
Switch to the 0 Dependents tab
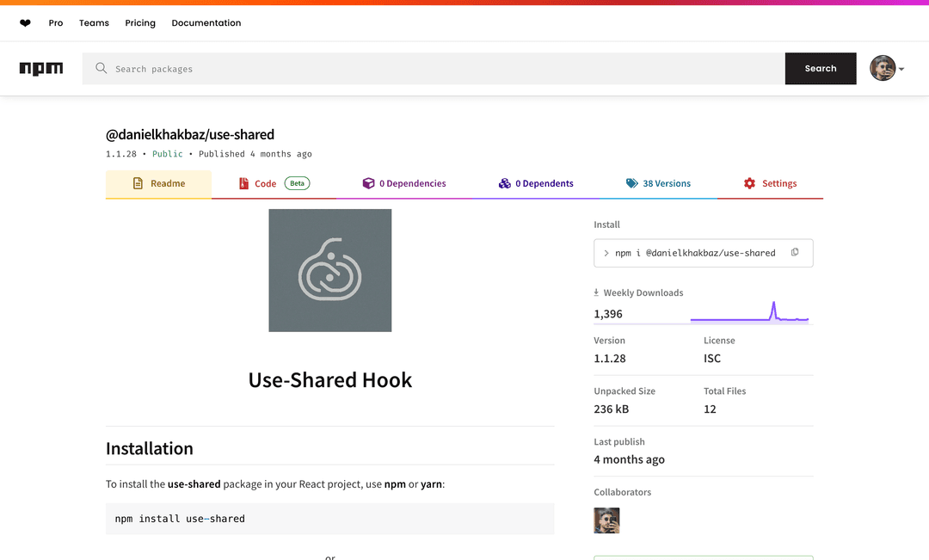click(536, 184)
